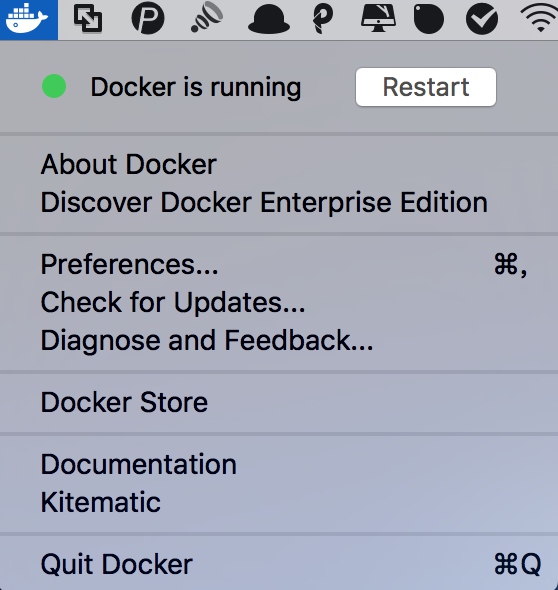Open the checkmark circle menu bar icon

tap(482, 19)
